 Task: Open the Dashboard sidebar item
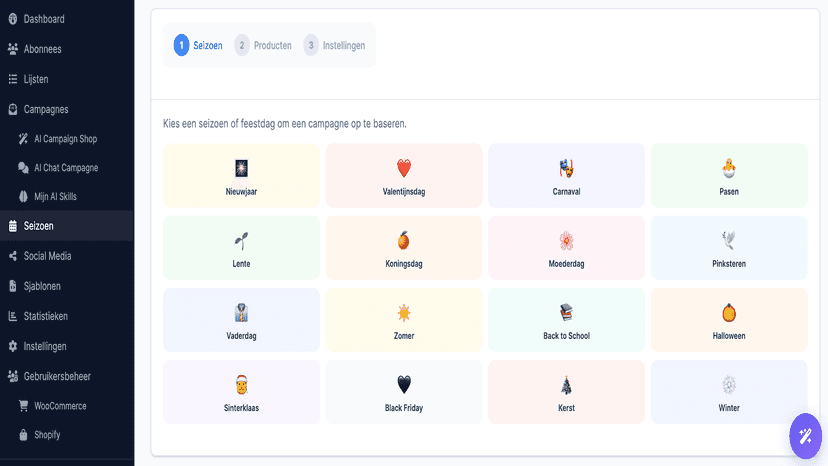67,19
